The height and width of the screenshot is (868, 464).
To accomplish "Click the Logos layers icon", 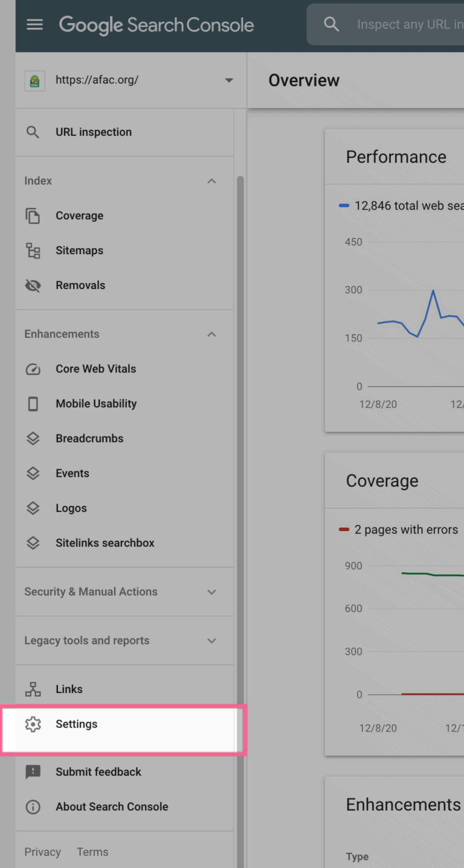I will point(33,508).
